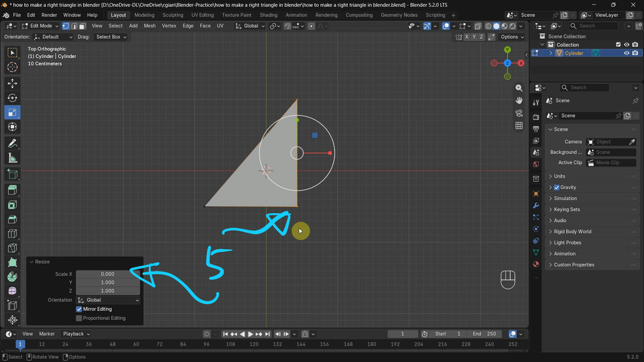Open Orientation Global dropdown in Resize panel
644x362 pixels.
[108, 300]
